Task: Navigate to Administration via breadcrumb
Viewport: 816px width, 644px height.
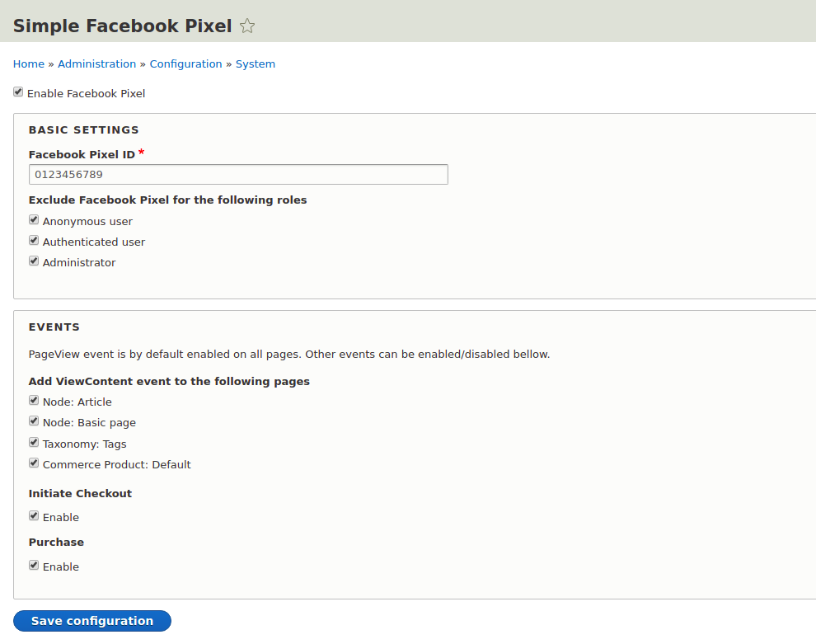Action: pos(96,63)
